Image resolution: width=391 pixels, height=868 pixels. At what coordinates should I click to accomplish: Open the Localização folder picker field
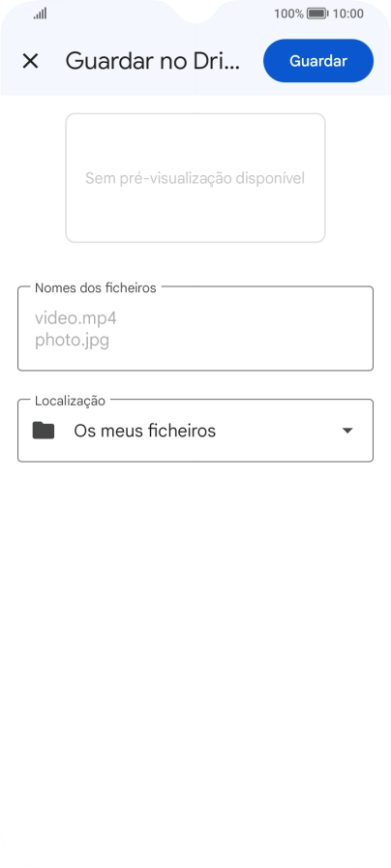click(x=195, y=430)
